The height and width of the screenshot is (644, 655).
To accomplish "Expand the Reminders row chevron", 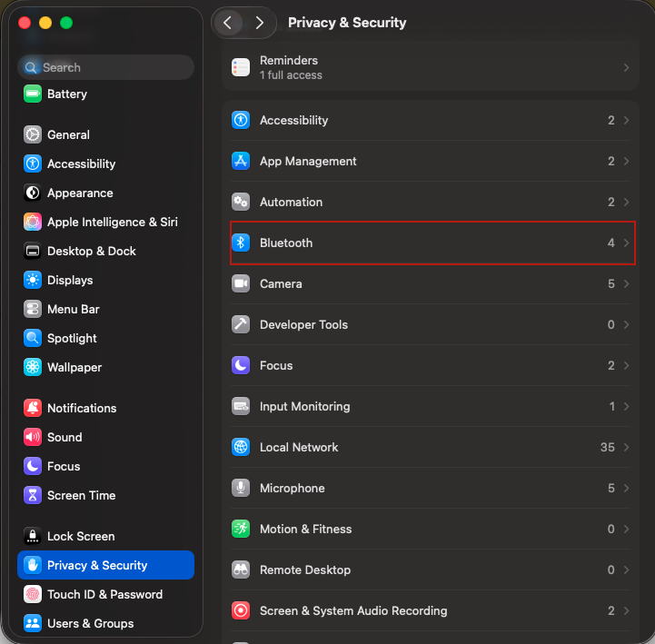I will [x=626, y=67].
